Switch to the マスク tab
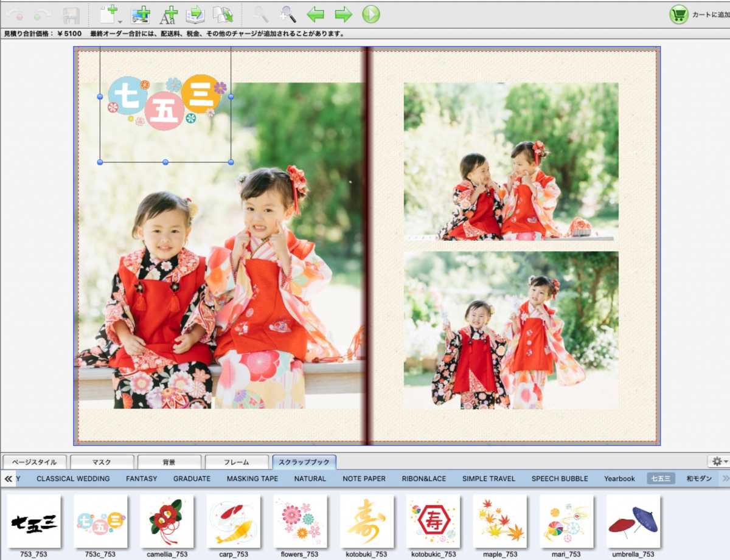Viewport: 730px width, 560px height. pyautogui.click(x=102, y=462)
